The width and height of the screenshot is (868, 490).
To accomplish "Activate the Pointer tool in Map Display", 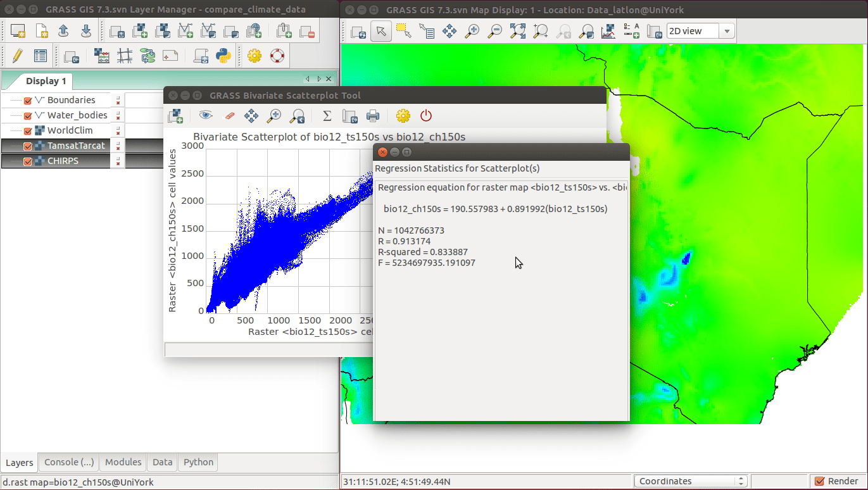I will 381,30.
